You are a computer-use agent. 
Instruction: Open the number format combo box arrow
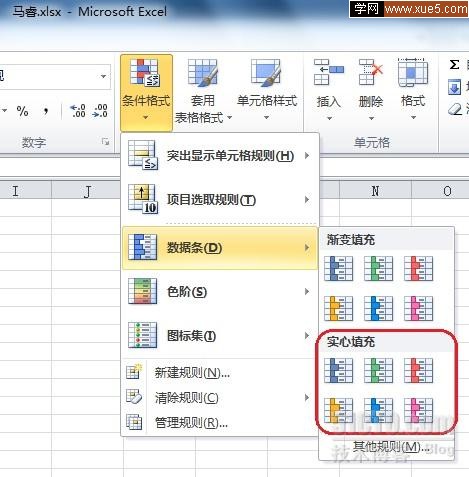click(103, 76)
